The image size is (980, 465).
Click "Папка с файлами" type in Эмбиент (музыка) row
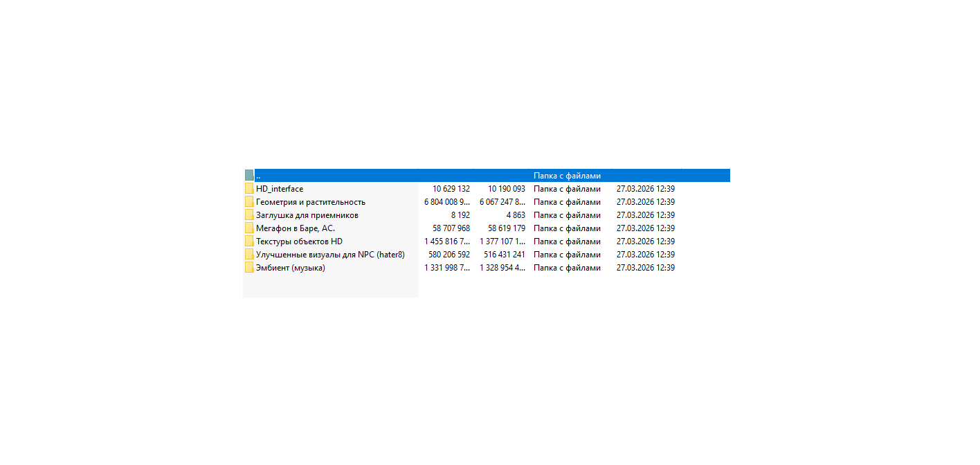pos(567,268)
